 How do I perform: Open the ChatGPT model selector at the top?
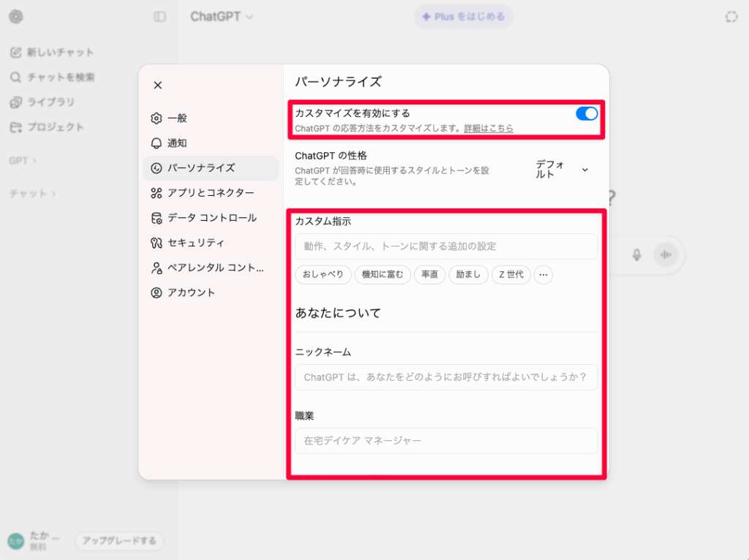tap(220, 16)
